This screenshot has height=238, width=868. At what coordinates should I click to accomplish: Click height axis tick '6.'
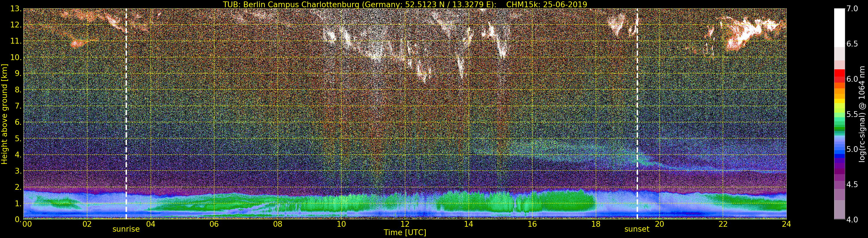[x=18, y=122]
